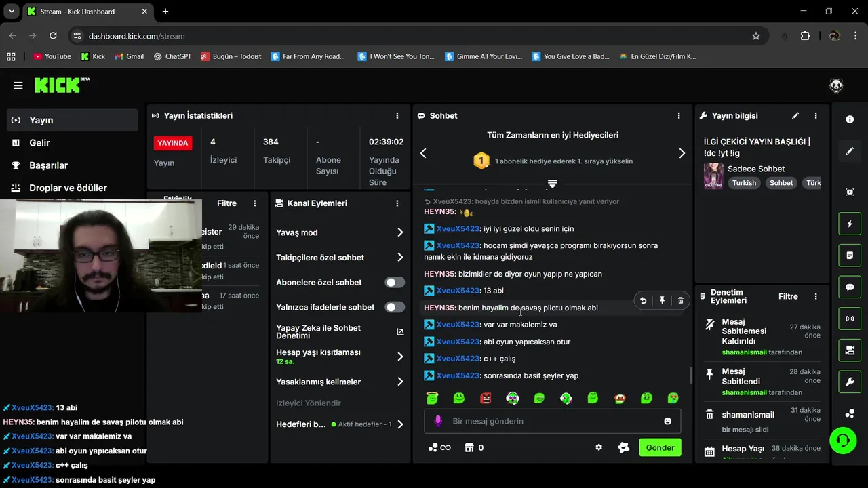Select Droplar ve ödüller in sidebar

(72, 188)
